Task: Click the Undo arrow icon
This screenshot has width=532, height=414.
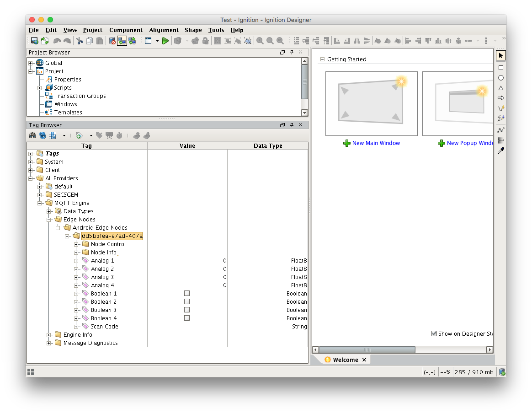Action: 57,41
